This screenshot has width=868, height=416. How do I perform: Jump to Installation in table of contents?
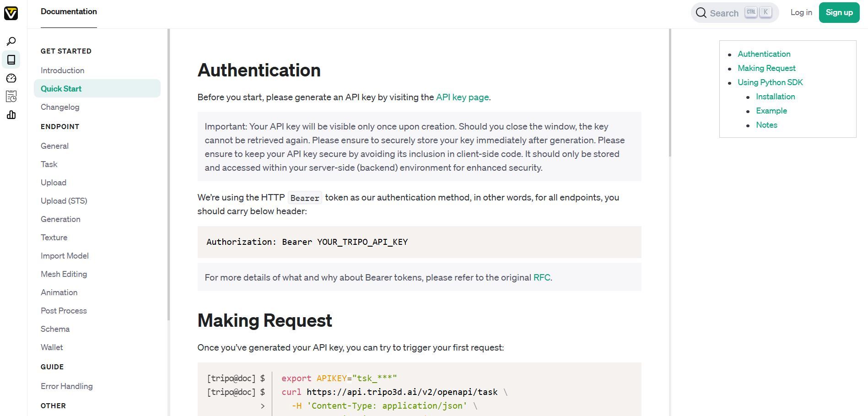(775, 97)
